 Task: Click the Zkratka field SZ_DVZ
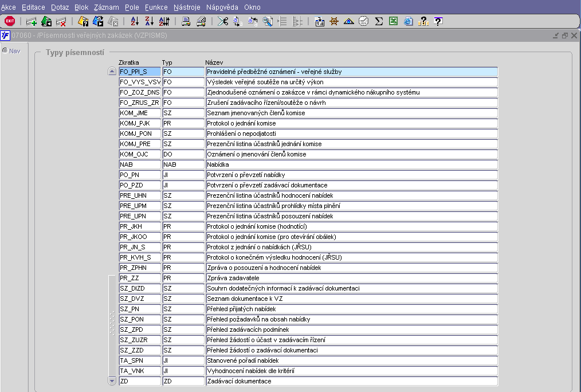[x=140, y=299]
